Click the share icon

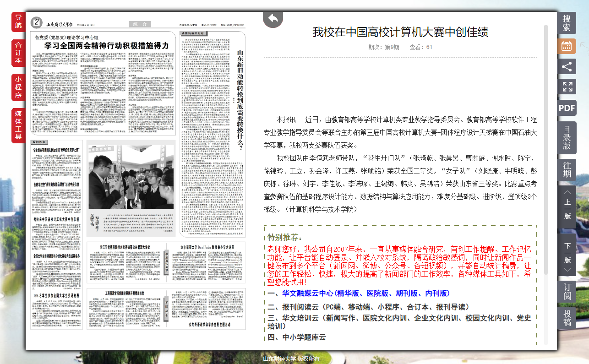(x=567, y=66)
